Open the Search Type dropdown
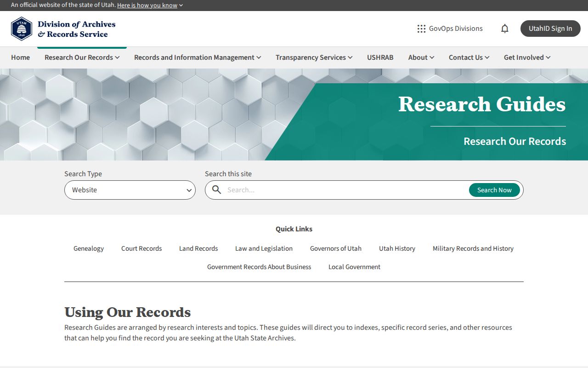The width and height of the screenshot is (588, 368). pos(130,190)
